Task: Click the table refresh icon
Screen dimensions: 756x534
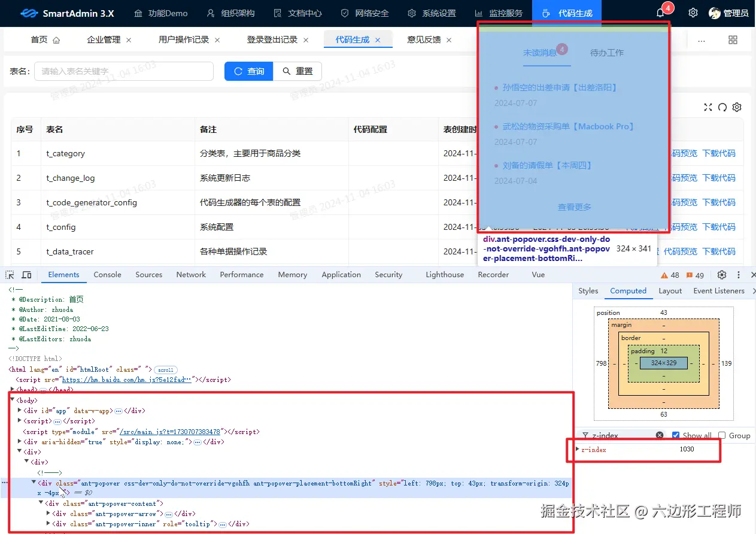Action: pos(722,107)
